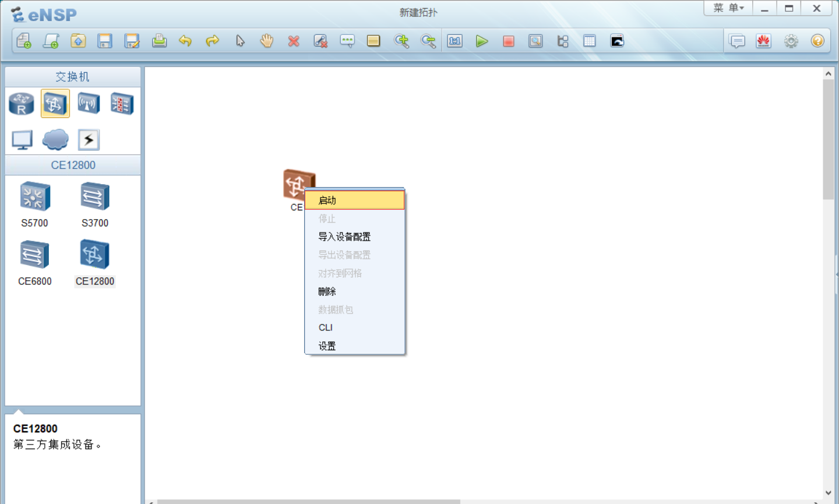Choose 导入设备配置 in the context menu
This screenshot has height=504, width=839.
coord(354,237)
